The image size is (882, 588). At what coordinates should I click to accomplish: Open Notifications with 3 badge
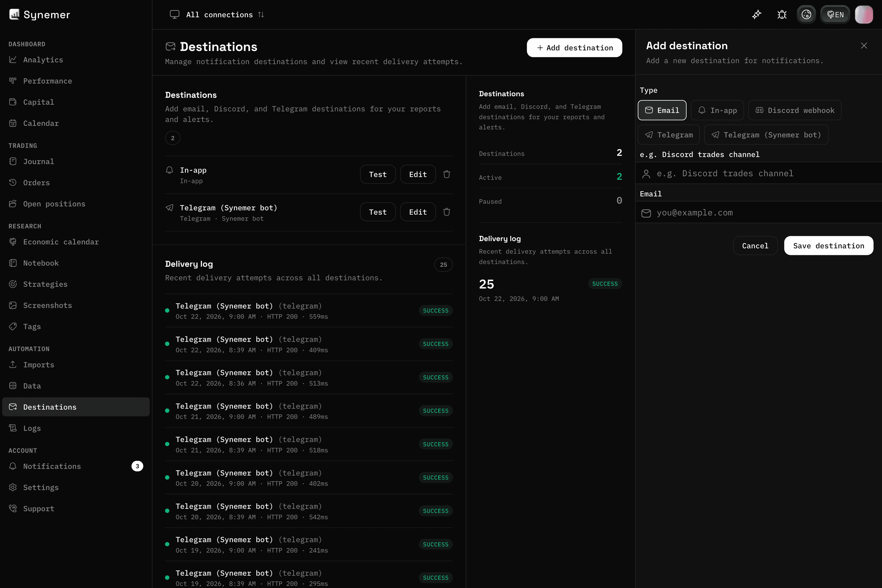(76, 466)
